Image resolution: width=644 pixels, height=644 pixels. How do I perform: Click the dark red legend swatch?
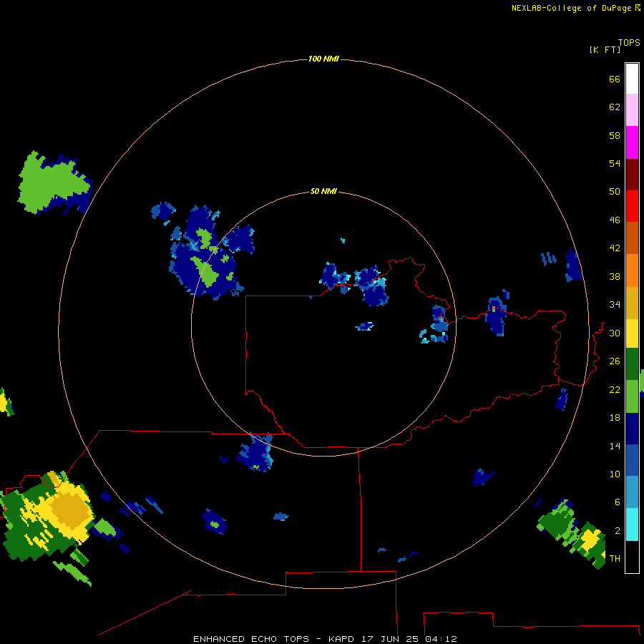point(632,174)
